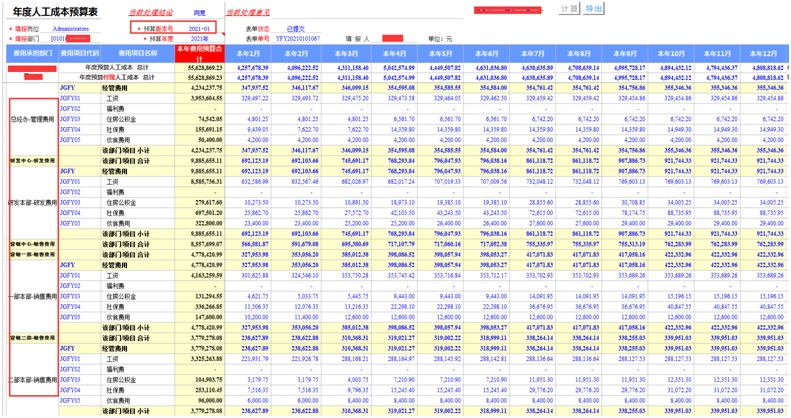The height and width of the screenshot is (418, 791).
Task: Click the 221,931.79 January cell
Action: pos(248,359)
